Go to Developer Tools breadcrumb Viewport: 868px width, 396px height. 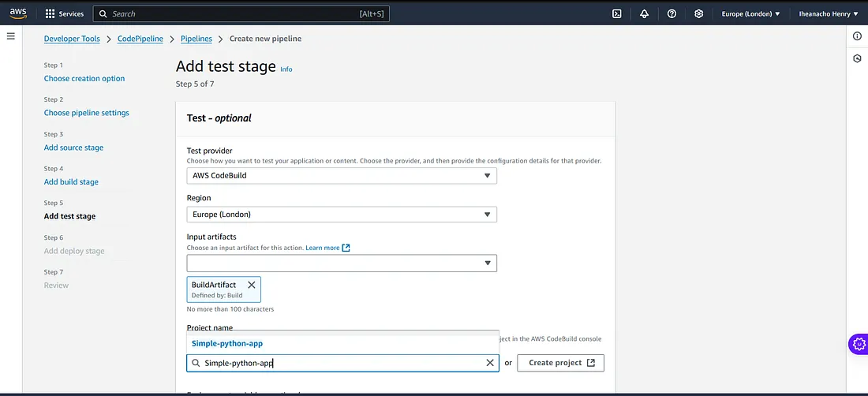(72, 39)
